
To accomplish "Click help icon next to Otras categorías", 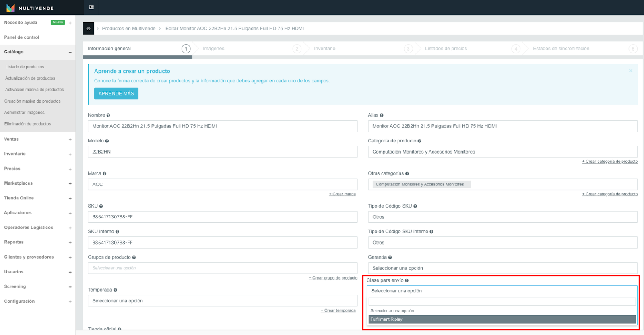I will click(x=407, y=174).
